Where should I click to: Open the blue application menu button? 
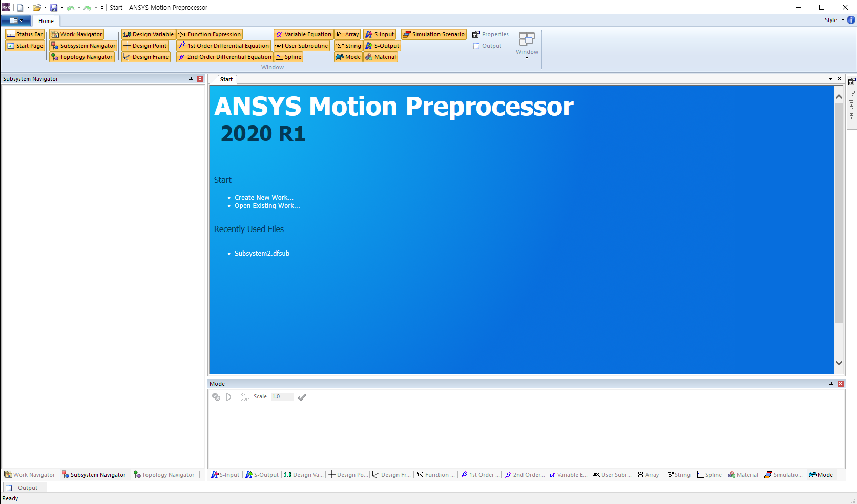(x=16, y=20)
